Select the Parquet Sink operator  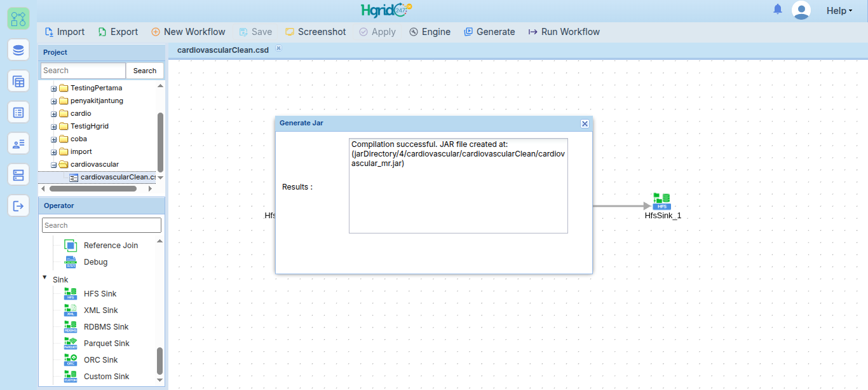pos(97,344)
